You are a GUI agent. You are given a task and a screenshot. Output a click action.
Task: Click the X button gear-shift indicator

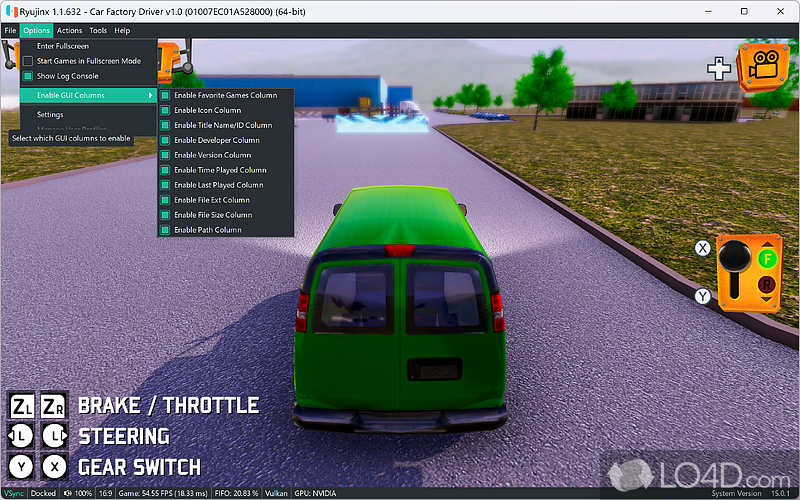(703, 248)
